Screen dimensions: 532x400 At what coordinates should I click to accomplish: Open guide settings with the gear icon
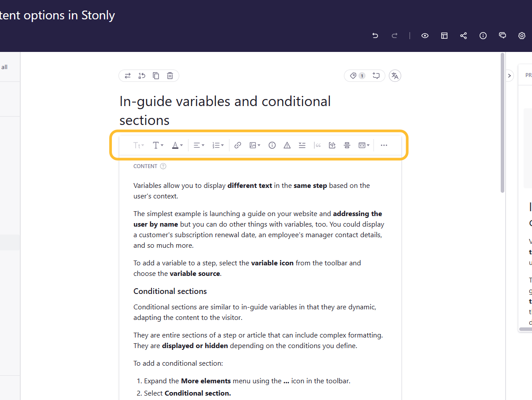[x=521, y=36]
